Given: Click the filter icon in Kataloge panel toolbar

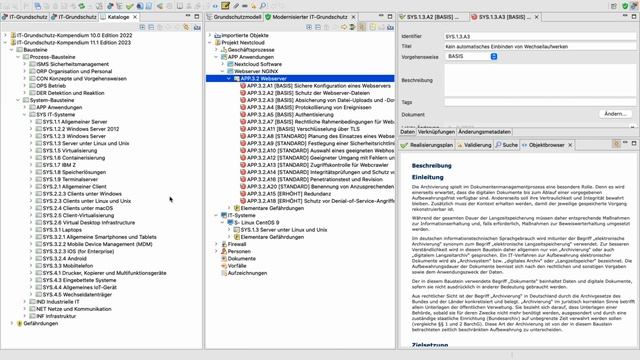Looking at the screenshot, I should click(186, 27).
